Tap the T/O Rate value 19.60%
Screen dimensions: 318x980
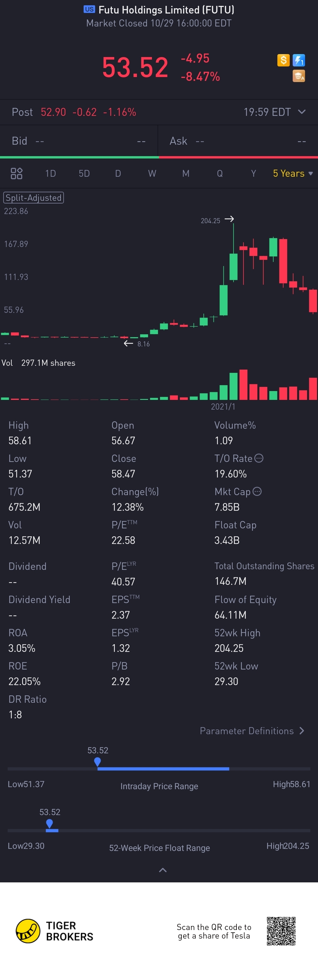231,474
